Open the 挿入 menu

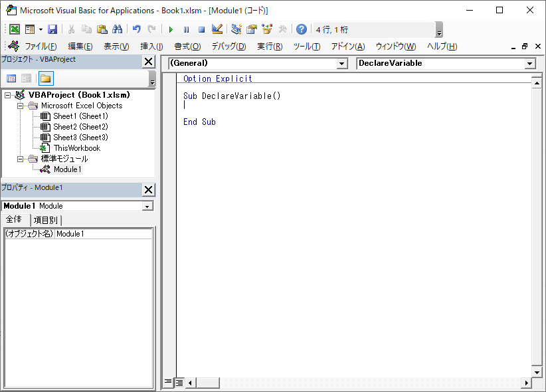tap(151, 47)
